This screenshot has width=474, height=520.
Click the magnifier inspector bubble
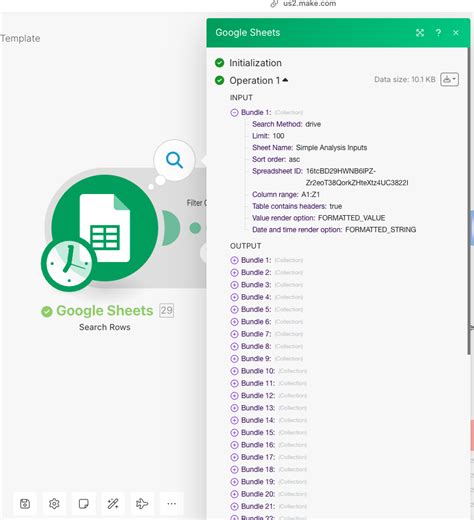pos(174,160)
